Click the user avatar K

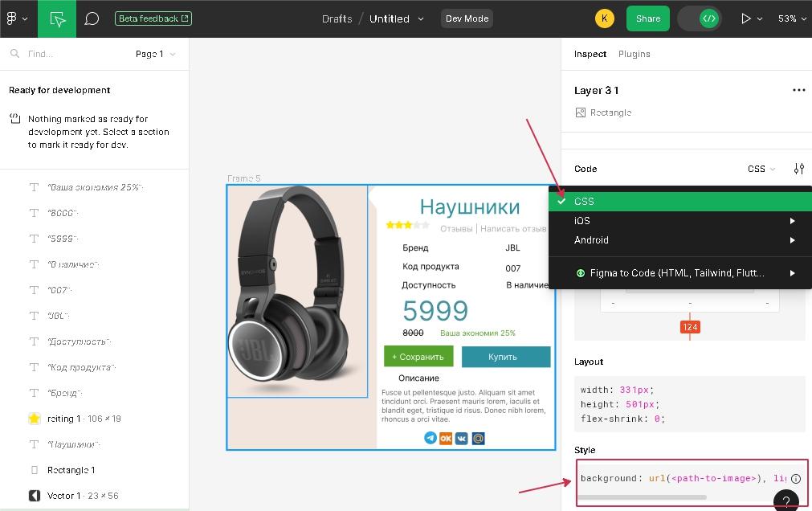pos(604,18)
